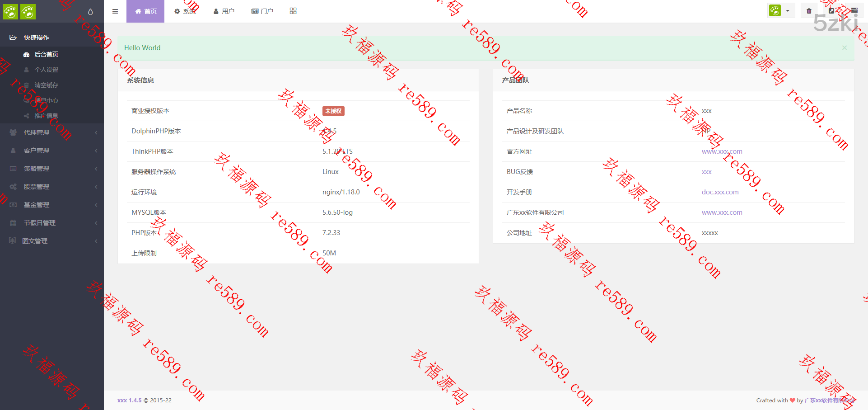
Task: Click the 产品团队 panel heading
Action: click(516, 80)
